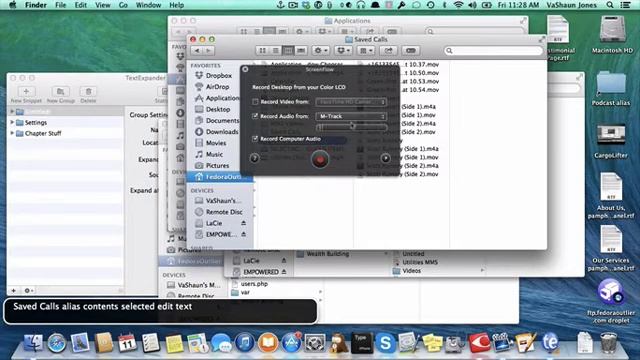Screen dimensions: 640x360
Task: Click New Group in TextExpander toolbar
Action: pyautogui.click(x=61, y=95)
